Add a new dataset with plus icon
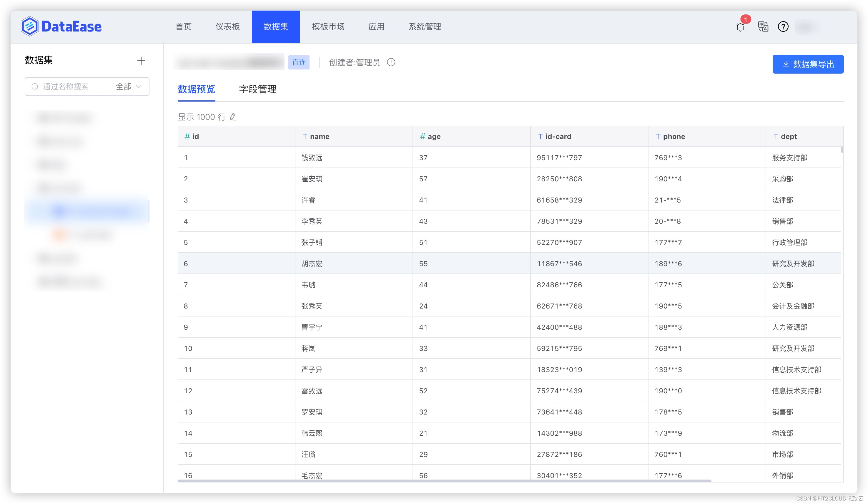The width and height of the screenshot is (868, 504). (141, 61)
